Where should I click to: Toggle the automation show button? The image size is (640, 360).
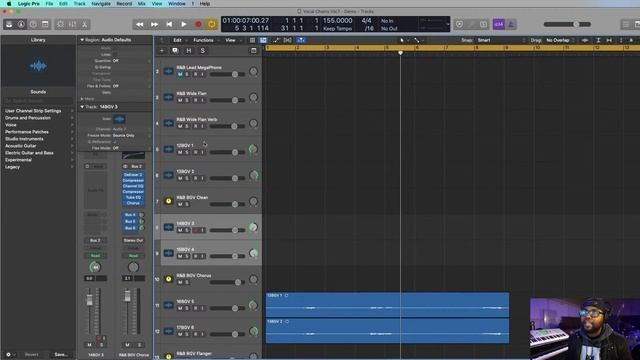pyautogui.click(x=276, y=40)
